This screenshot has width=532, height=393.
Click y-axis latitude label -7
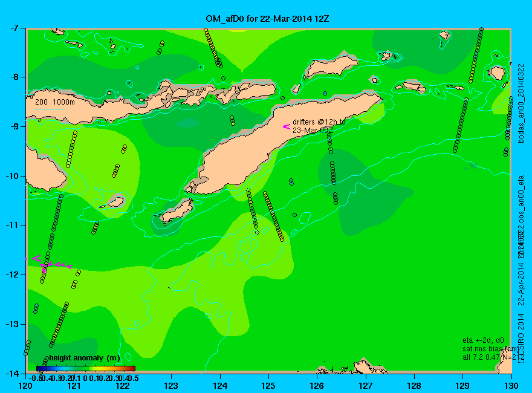point(14,28)
